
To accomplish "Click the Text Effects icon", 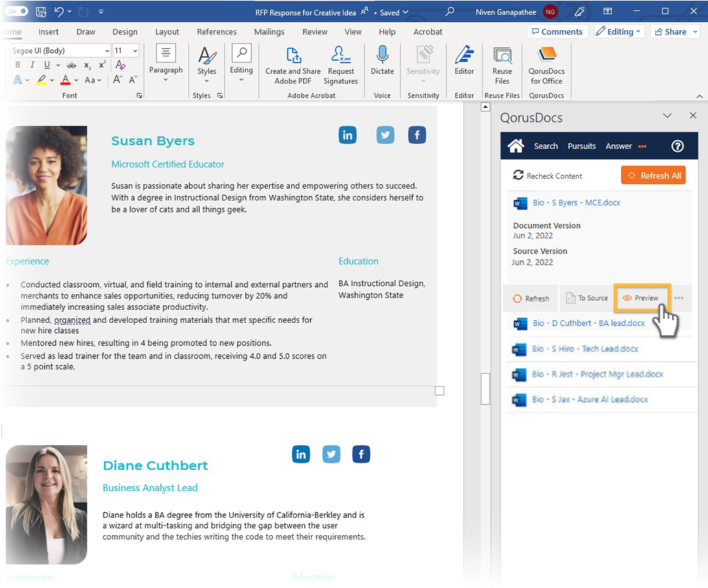I will (x=18, y=80).
